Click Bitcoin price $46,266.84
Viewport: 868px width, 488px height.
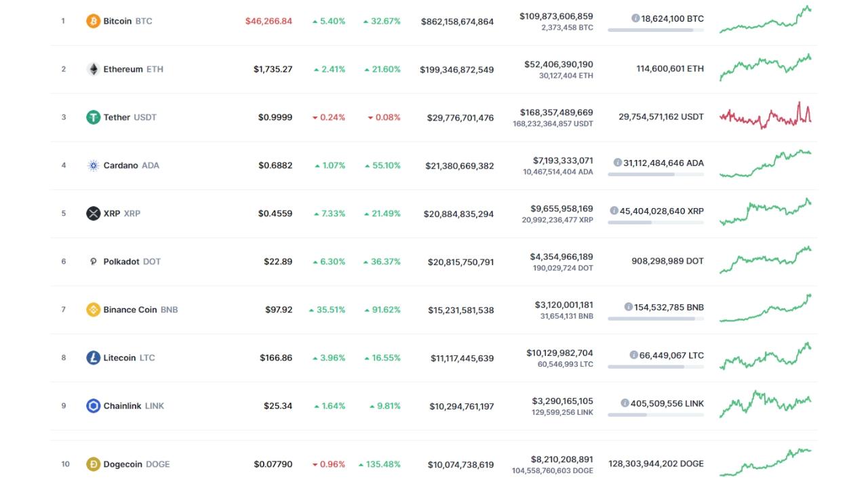(269, 21)
